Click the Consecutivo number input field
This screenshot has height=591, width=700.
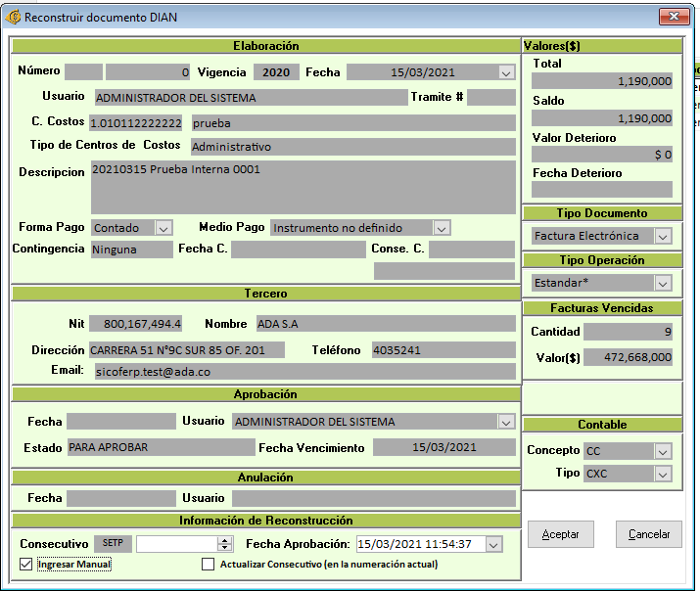(176, 544)
